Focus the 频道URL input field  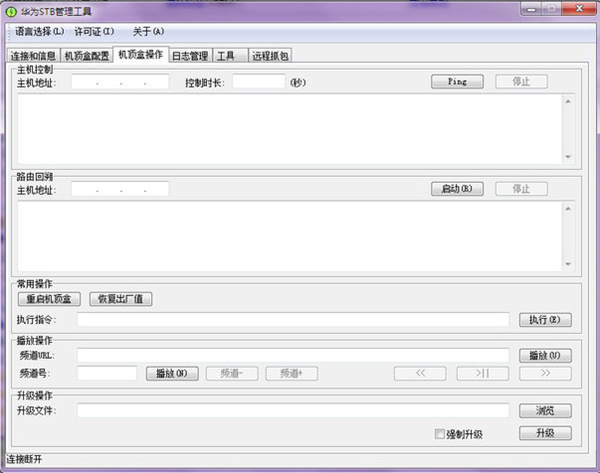click(293, 356)
